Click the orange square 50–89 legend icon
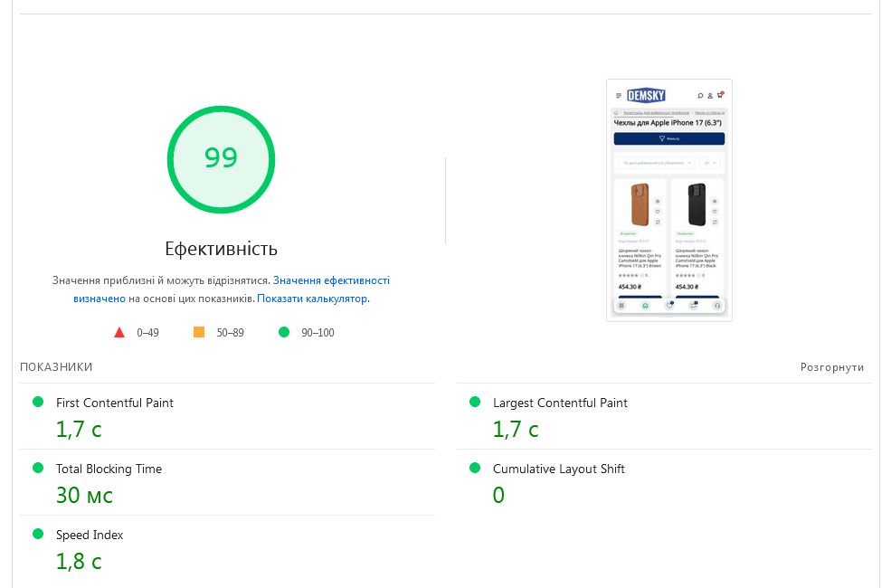This screenshot has height=588, width=891. [x=199, y=332]
